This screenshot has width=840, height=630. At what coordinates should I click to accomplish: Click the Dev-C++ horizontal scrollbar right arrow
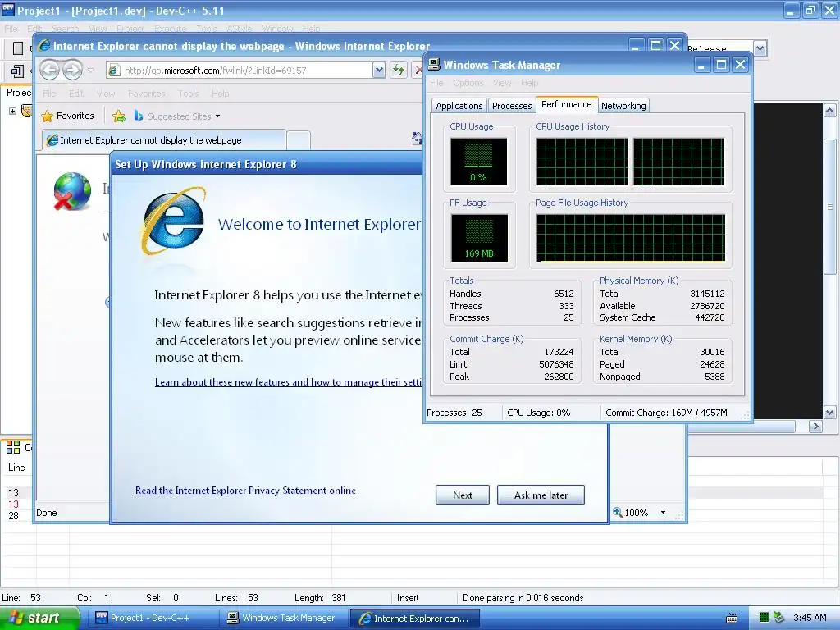[815, 427]
